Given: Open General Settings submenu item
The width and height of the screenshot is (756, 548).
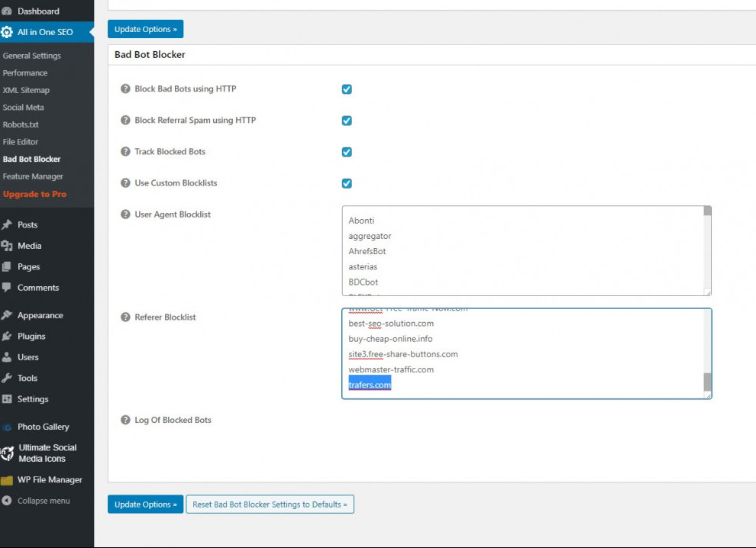Looking at the screenshot, I should [32, 56].
